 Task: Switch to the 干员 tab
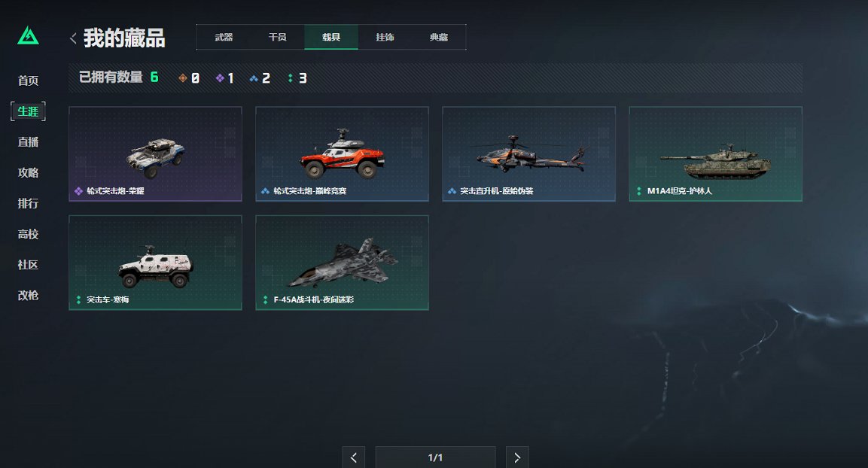click(x=277, y=37)
